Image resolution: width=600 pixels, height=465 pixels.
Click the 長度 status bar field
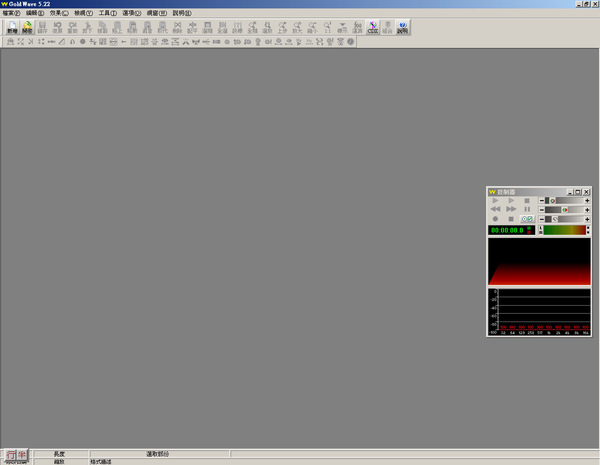pos(61,454)
